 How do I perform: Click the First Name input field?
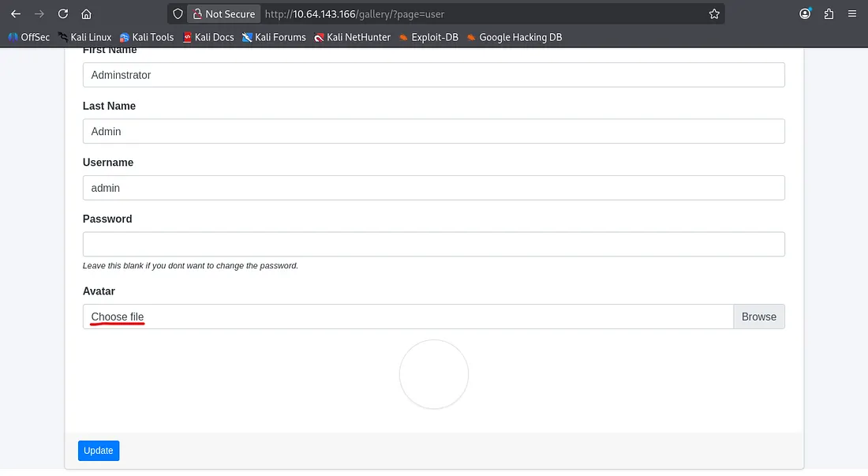433,75
